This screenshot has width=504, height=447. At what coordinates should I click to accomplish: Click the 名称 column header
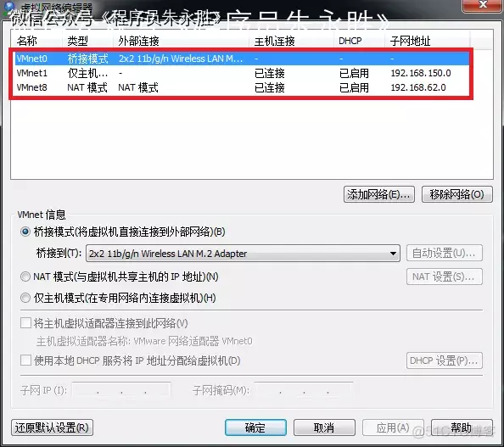click(36, 41)
